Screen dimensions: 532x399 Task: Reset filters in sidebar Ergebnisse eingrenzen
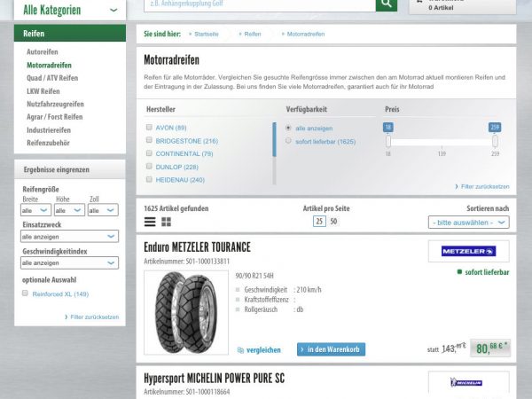(x=94, y=317)
